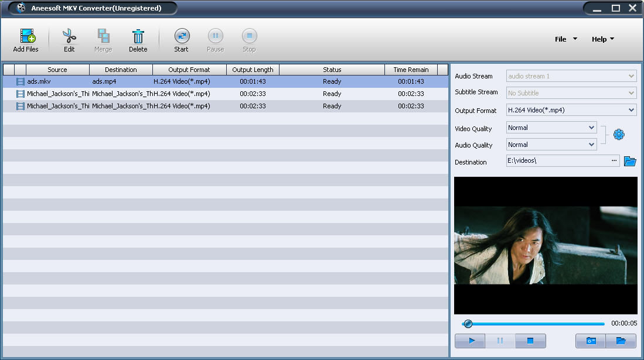Image resolution: width=644 pixels, height=360 pixels.
Task: Open advanced quality settings gear icon
Action: [619, 134]
